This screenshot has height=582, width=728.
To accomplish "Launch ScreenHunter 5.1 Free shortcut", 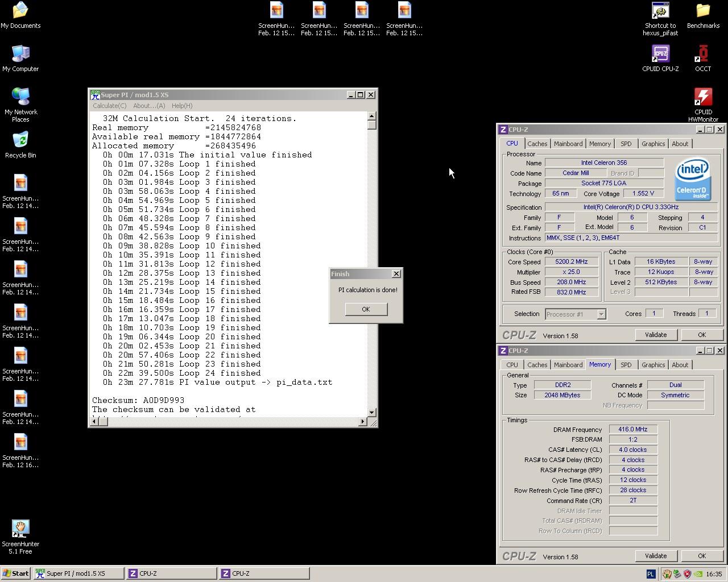I will click(20, 537).
